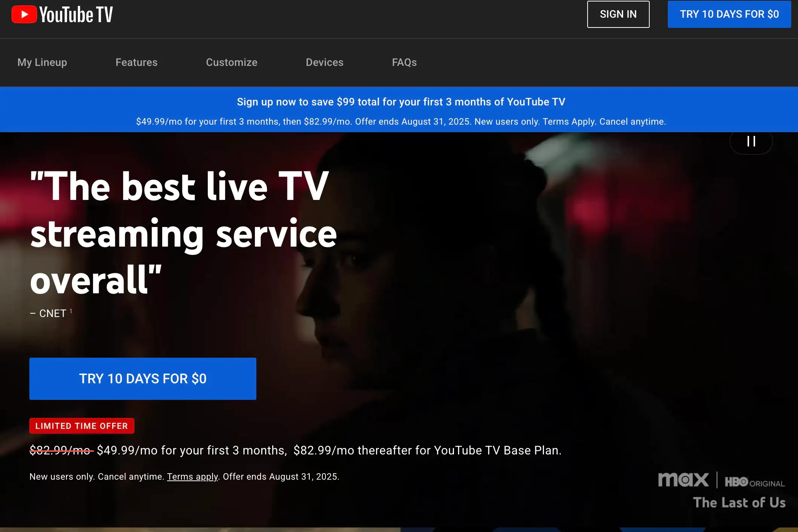Click The Last of Us title text
Viewport: 798px width, 532px height.
tap(739, 503)
